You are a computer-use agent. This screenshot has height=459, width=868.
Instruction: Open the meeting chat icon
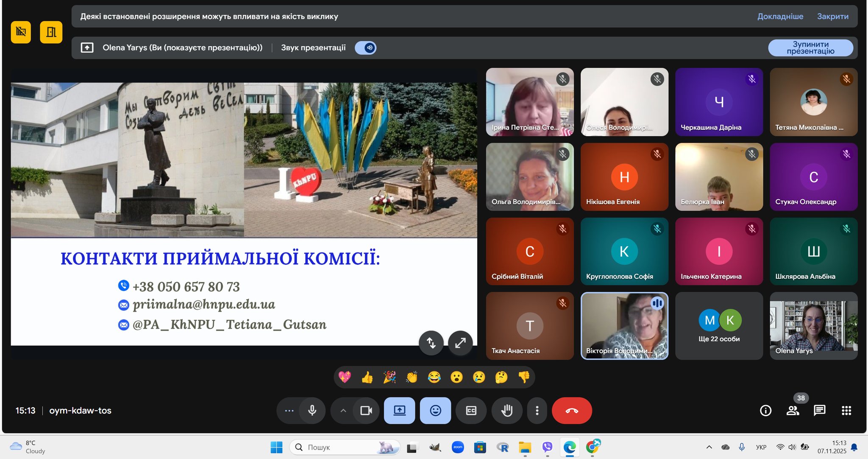tap(819, 410)
